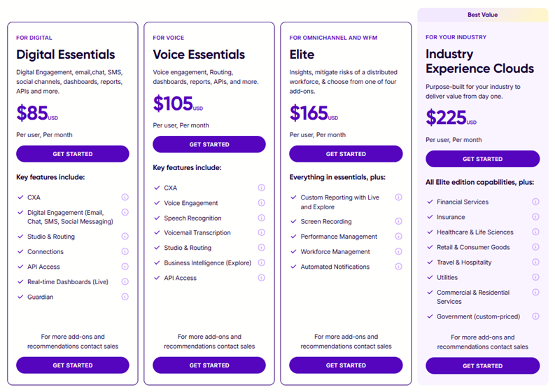Screen dimensions: 555x392
Task: Open info icon next to Connections
Action: click(x=125, y=251)
